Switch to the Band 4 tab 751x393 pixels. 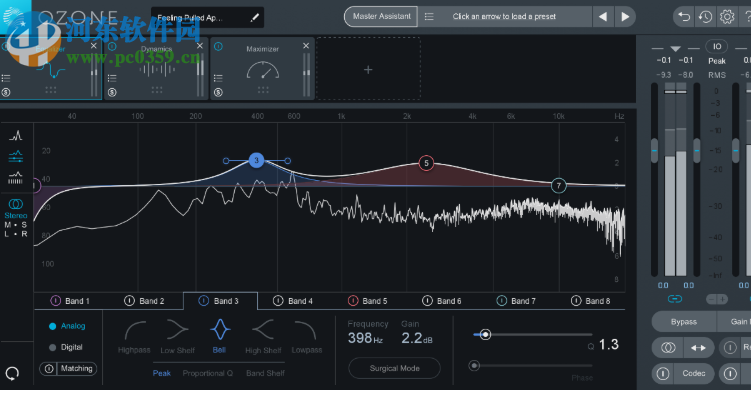294,301
